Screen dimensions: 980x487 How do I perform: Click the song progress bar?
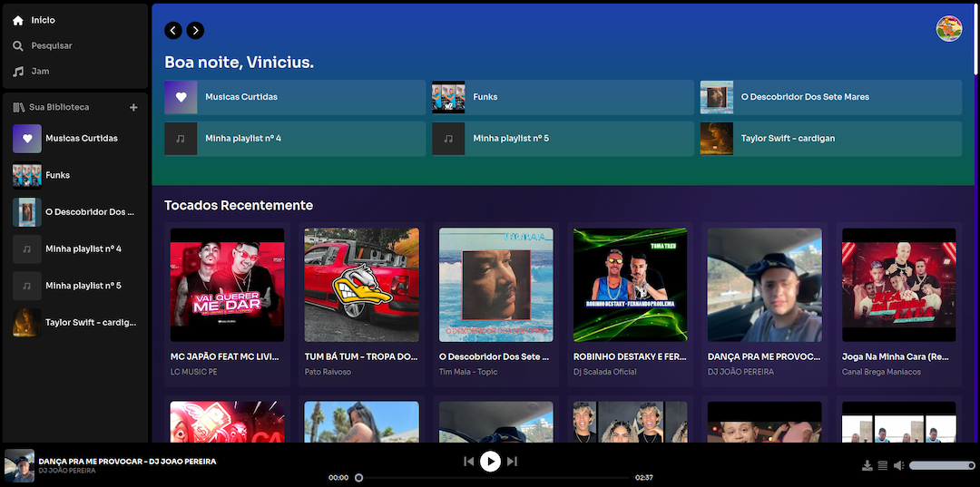[x=493, y=478]
